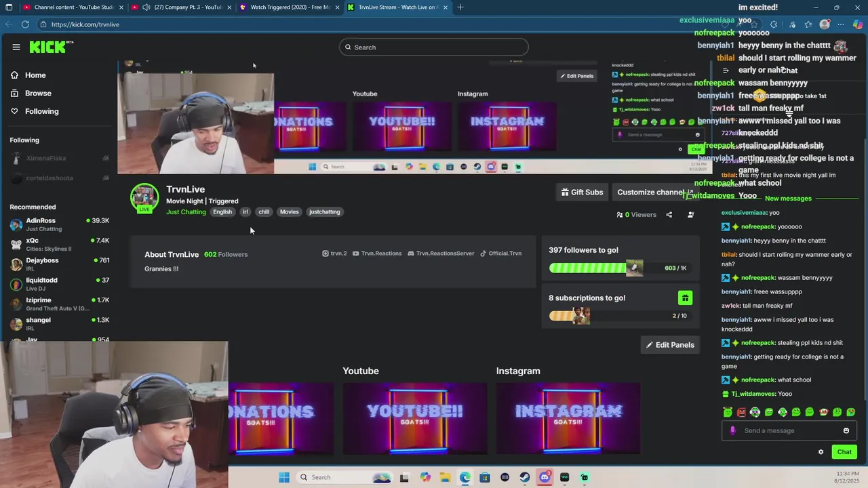The image size is (868, 488).
Task: Click the address bar URL
Action: [85, 24]
